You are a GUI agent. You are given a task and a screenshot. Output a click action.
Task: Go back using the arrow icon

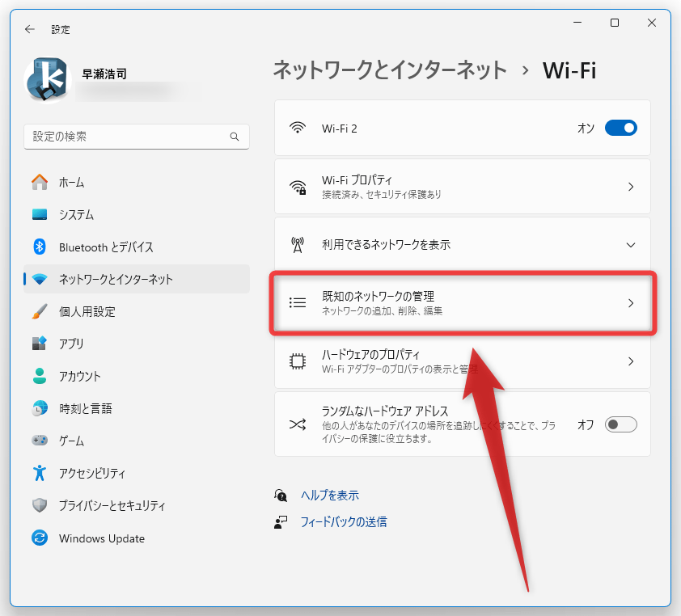click(30, 29)
